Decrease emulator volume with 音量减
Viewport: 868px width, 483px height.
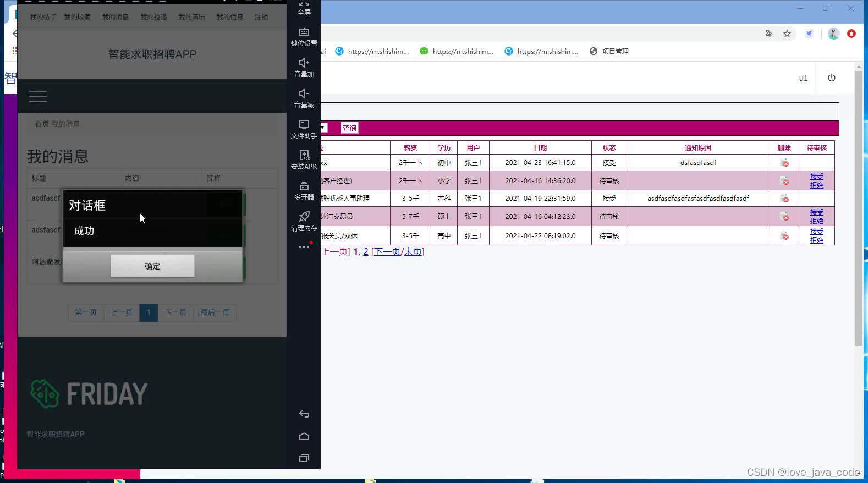pyautogui.click(x=304, y=98)
